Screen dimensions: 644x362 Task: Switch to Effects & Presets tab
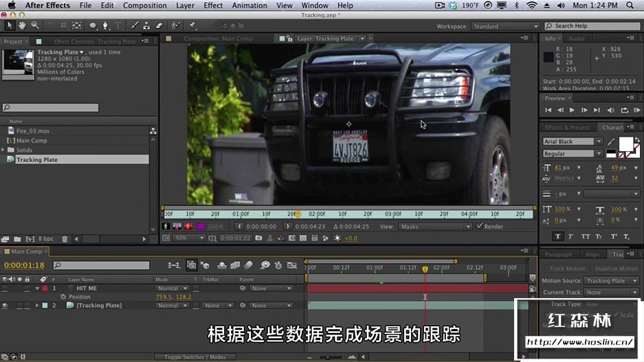(x=567, y=128)
